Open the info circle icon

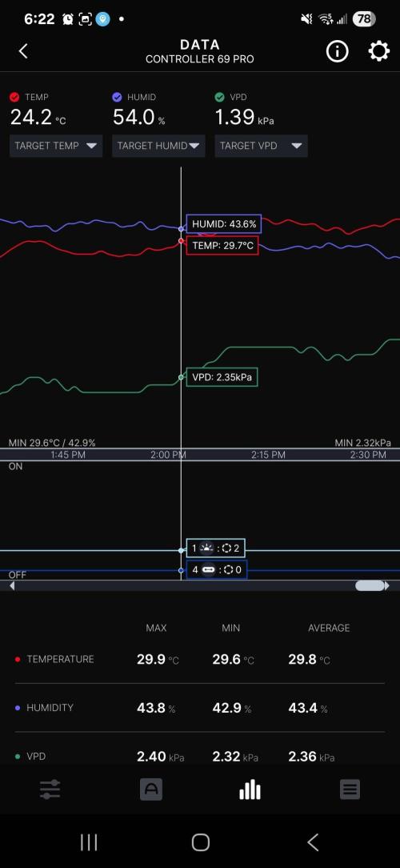[x=337, y=51]
